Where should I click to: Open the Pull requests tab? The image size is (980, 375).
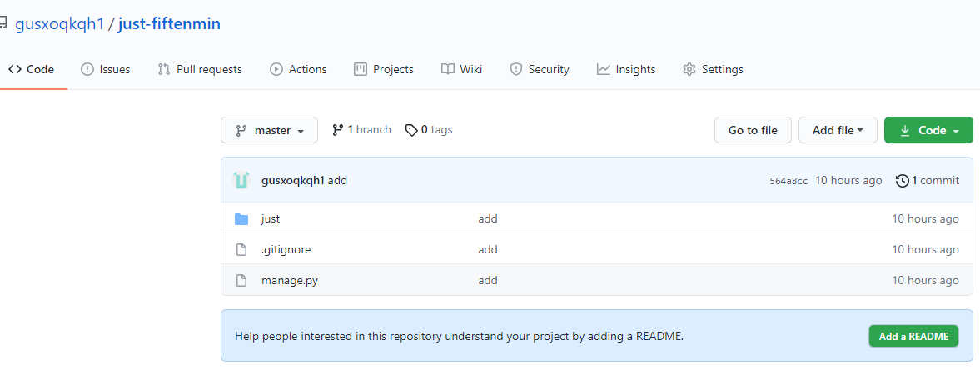point(200,70)
